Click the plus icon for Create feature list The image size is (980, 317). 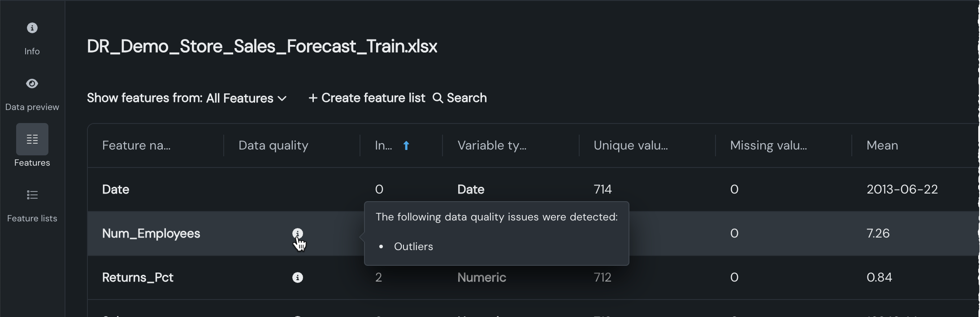313,98
